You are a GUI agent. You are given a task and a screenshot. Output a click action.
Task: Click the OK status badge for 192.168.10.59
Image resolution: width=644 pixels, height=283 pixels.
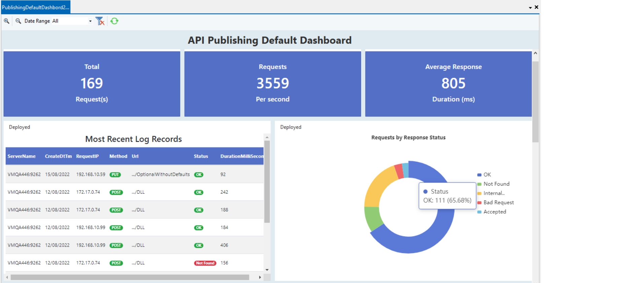199,175
